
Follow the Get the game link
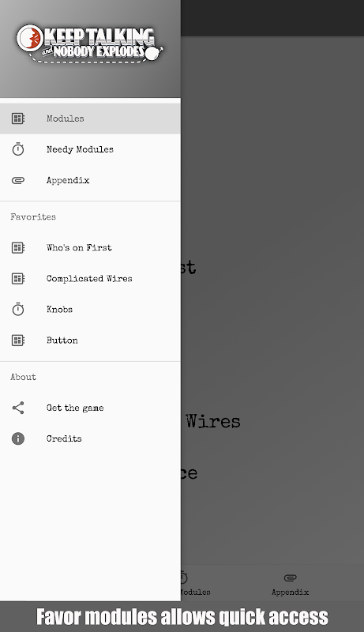(90, 408)
